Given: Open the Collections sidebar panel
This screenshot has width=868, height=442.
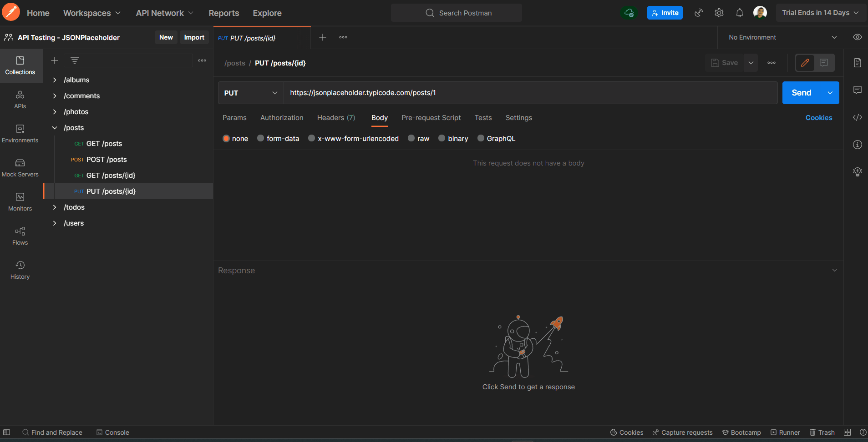Looking at the screenshot, I should tap(20, 66).
